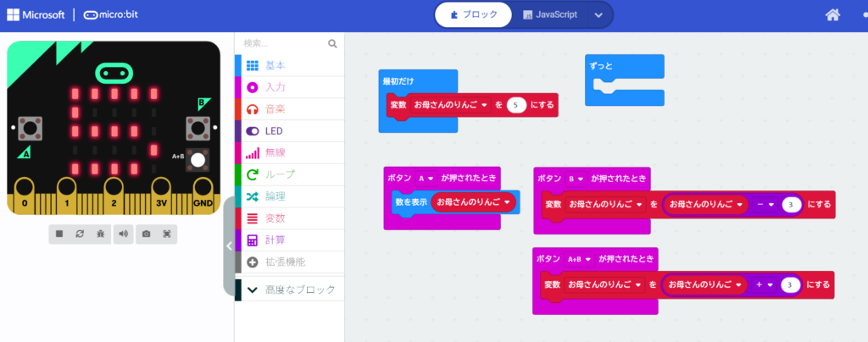Toggle simulator debug mode bug icon
The width and height of the screenshot is (868, 342).
(100, 234)
